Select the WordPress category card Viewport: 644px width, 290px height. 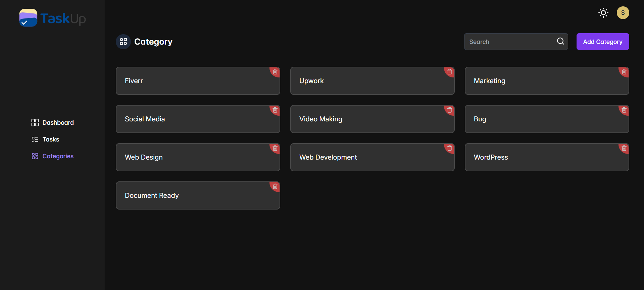[547, 157]
